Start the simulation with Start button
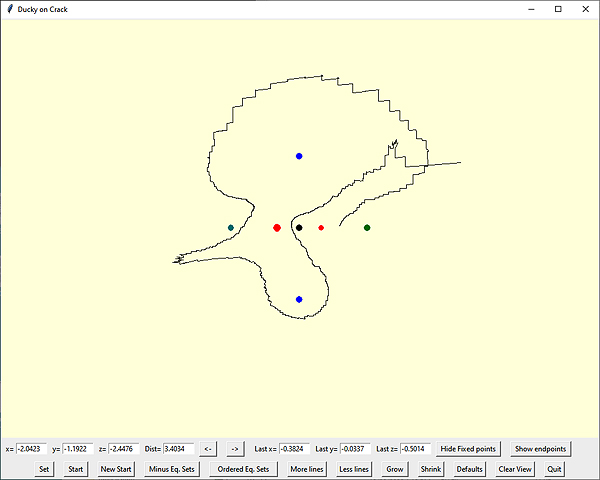The height and width of the screenshot is (480, 600). pyautogui.click(x=75, y=469)
